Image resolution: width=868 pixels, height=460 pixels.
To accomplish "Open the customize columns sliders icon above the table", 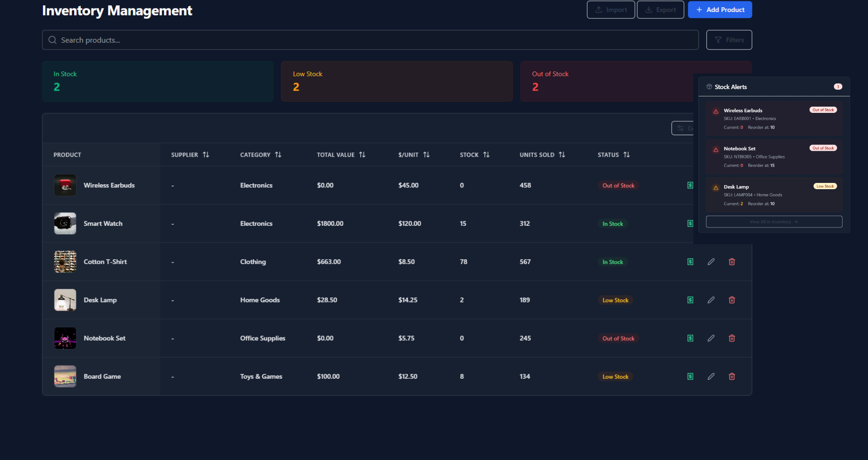I will pos(681,128).
